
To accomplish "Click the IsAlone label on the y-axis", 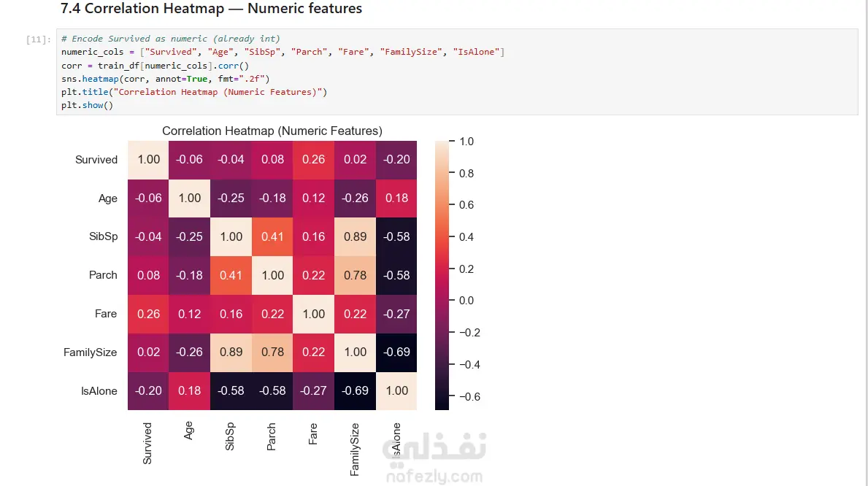I will [x=99, y=391].
